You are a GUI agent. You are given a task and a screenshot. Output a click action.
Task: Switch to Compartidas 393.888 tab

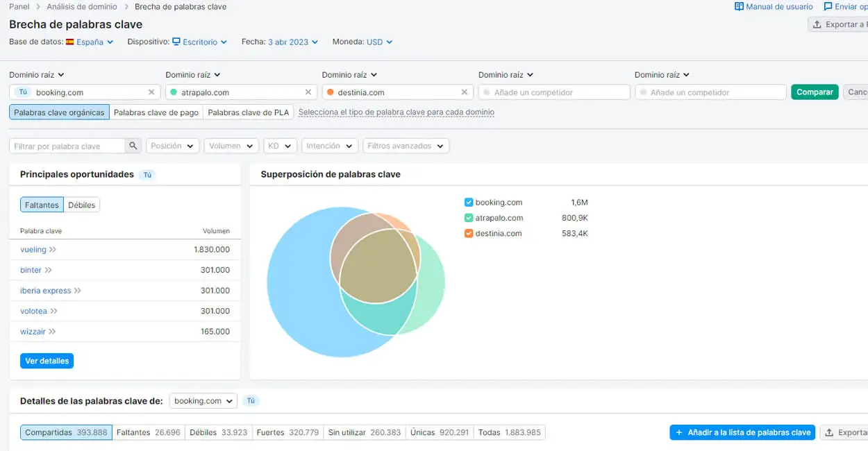click(x=66, y=432)
